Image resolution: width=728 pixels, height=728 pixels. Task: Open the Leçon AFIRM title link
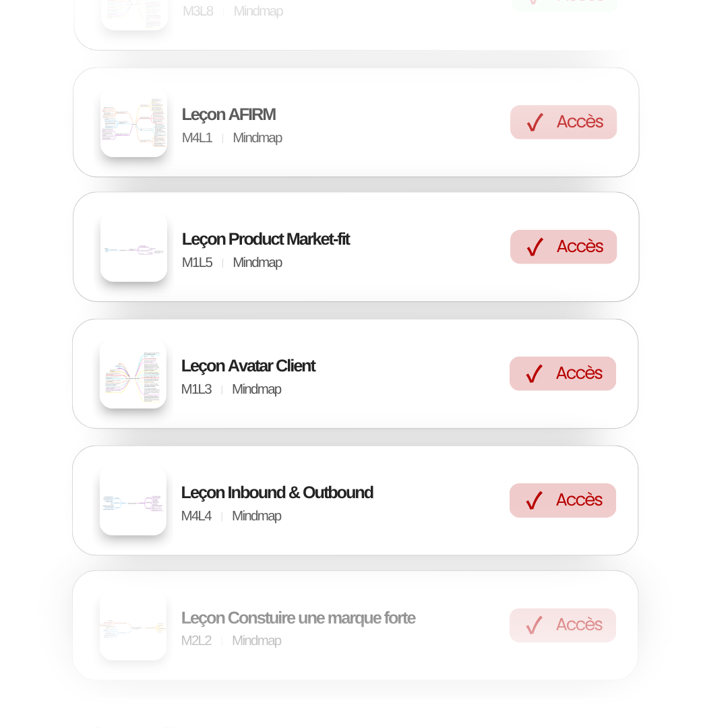tap(229, 115)
